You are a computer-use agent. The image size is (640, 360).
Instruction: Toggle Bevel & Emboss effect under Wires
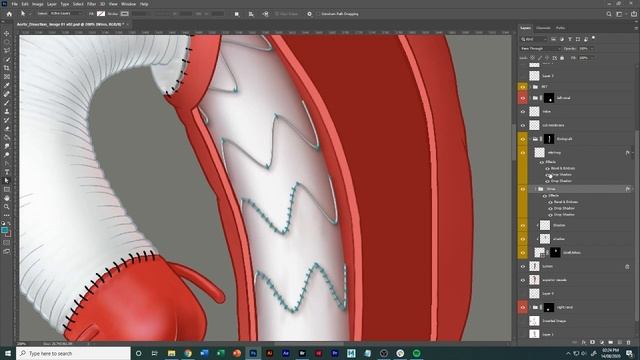551,202
